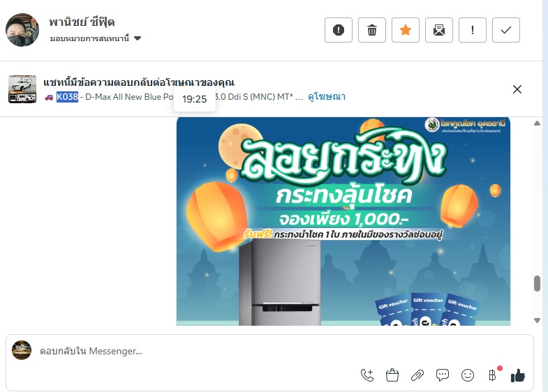Screen dimensions: 548x392
Task: Start a call with phone icon
Action: [367, 375]
